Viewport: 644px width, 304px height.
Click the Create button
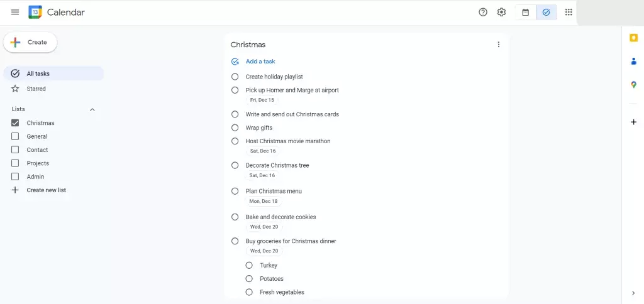click(x=30, y=42)
